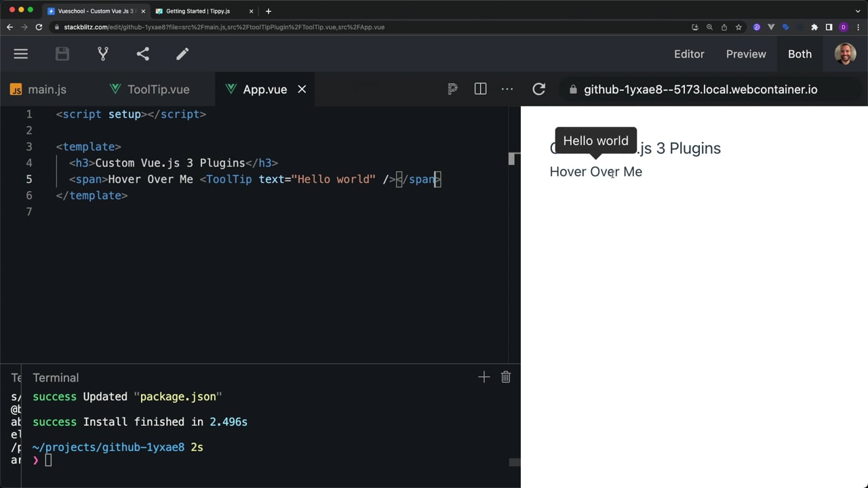The width and height of the screenshot is (868, 488).
Task: Click the terminal scrollbar thumb
Action: (x=515, y=462)
